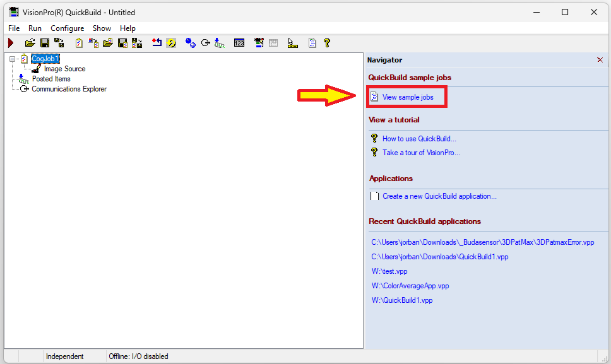Viewport: 611px width, 364px height.
Task: Click the open folder icon in toolbar
Action: (30, 43)
